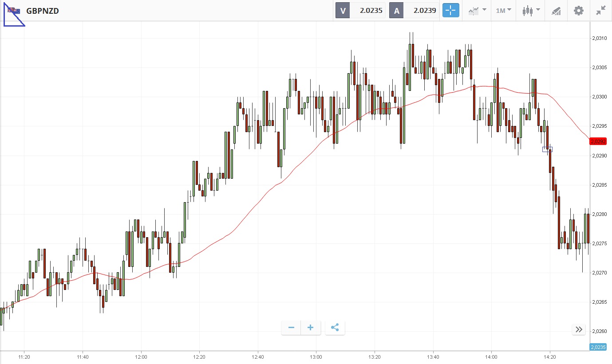The width and height of the screenshot is (612, 364).
Task: Open the drawing tools icon
Action: click(x=556, y=11)
